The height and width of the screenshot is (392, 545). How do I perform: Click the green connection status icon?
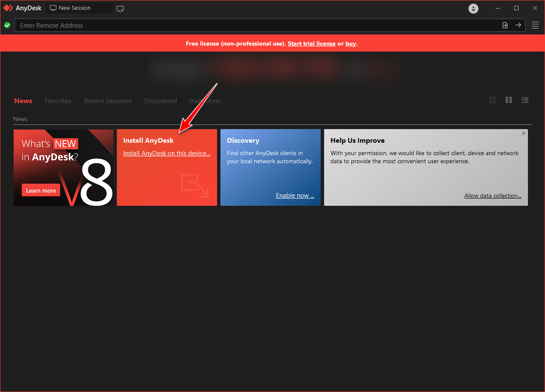[x=7, y=25]
